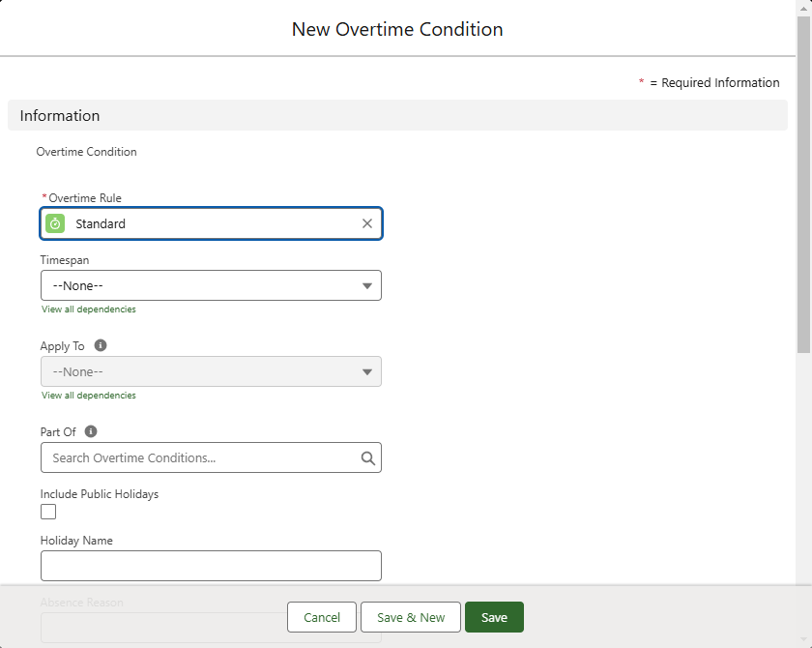
Task: Click View all dependencies under Apply To
Action: [89, 396]
